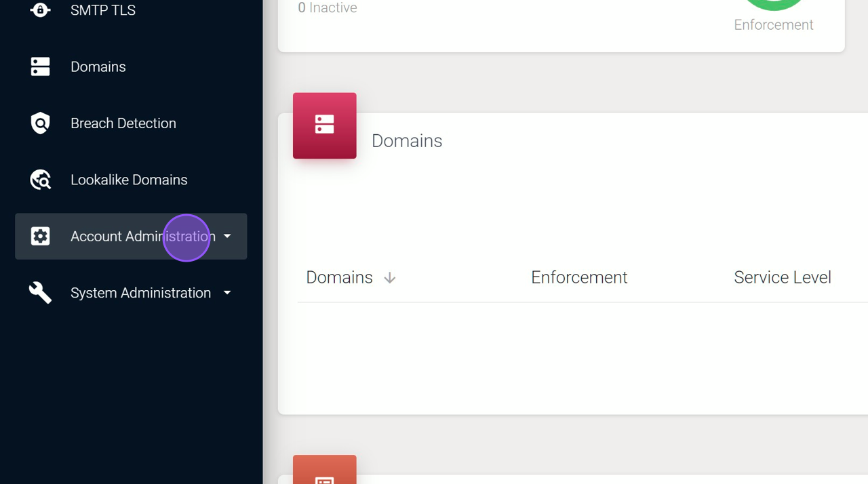Open Domains from the sidebar
This screenshot has height=484, width=868.
(x=98, y=66)
